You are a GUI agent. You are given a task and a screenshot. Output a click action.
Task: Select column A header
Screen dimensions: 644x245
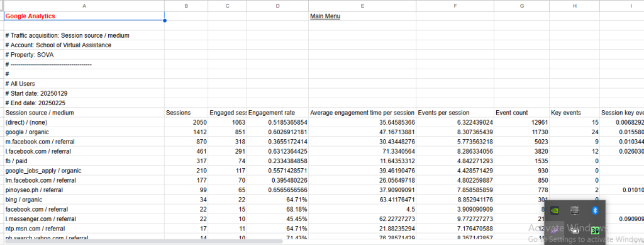84,6
